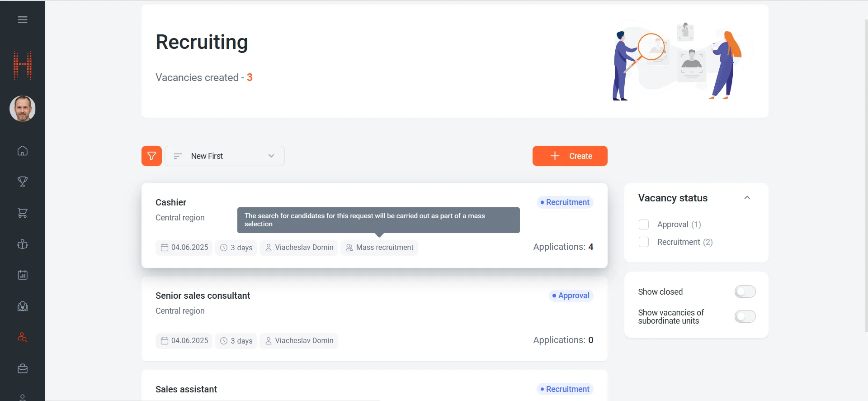Click the Mass recruitment tag on Cashier

(x=379, y=248)
